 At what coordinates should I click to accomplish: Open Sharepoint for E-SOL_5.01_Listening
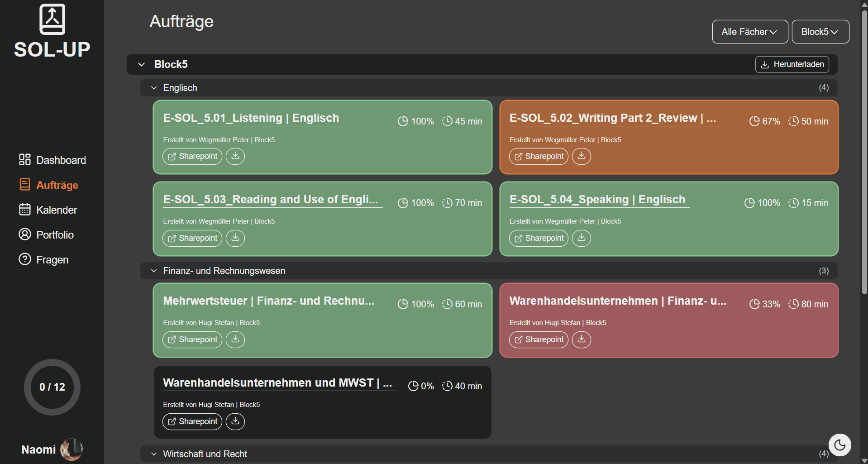pos(192,156)
